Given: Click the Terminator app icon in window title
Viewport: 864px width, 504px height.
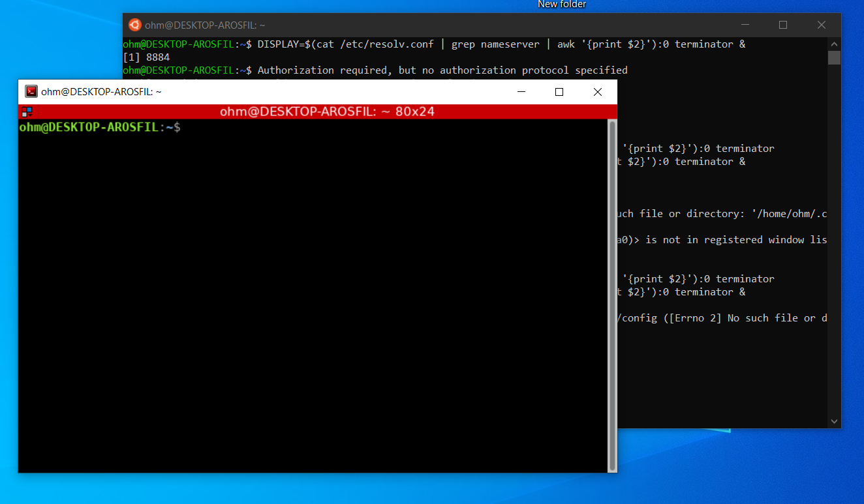Looking at the screenshot, I should pyautogui.click(x=31, y=92).
